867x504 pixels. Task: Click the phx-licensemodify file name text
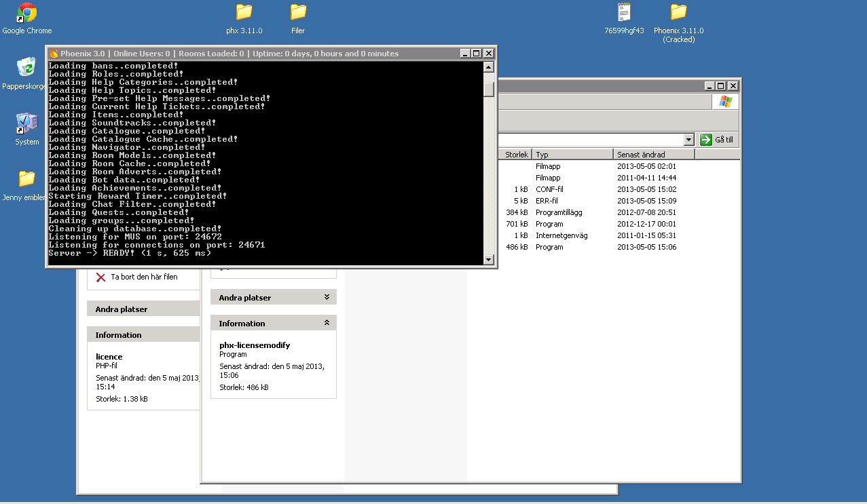coord(255,345)
